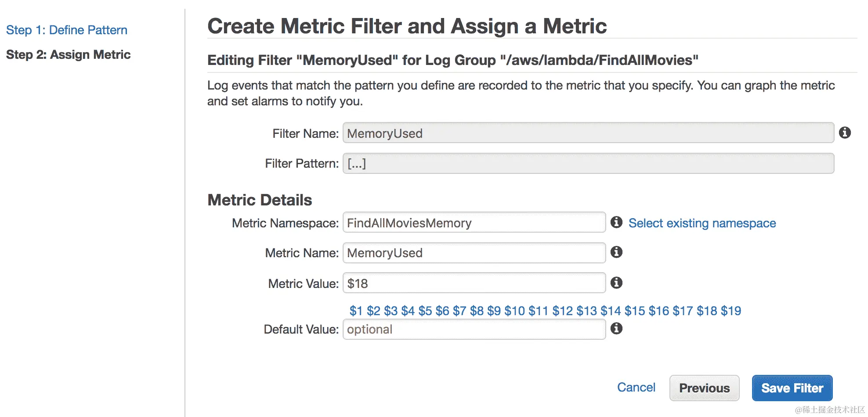Select the $19 field token link
Screen dimensions: 868x417
pyautogui.click(x=731, y=311)
